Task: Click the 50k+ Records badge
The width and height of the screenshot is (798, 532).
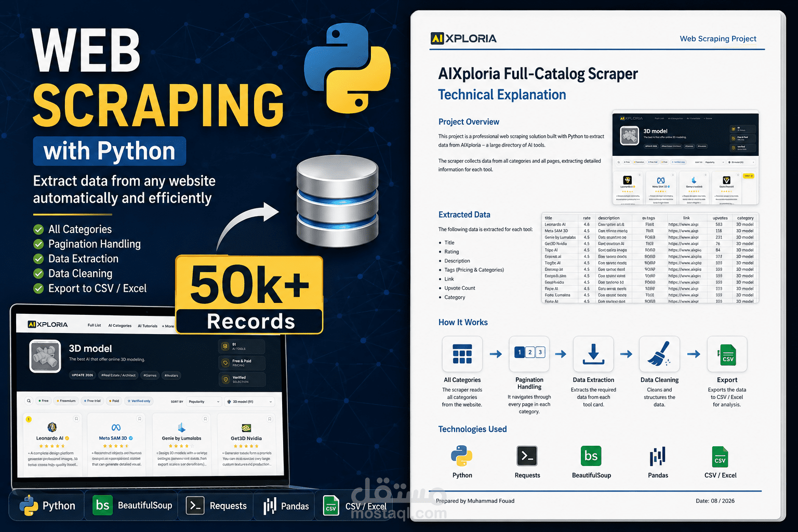Action: coord(249,295)
